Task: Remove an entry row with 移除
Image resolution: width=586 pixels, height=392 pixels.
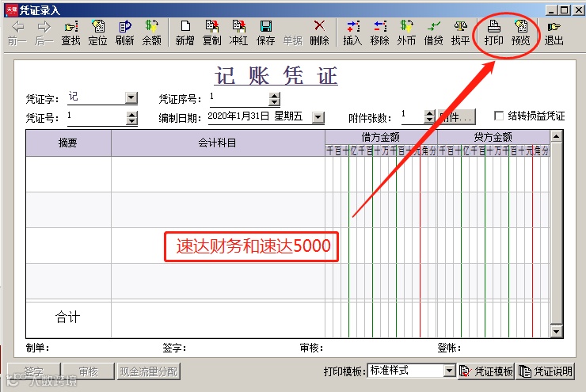Action: [x=379, y=33]
